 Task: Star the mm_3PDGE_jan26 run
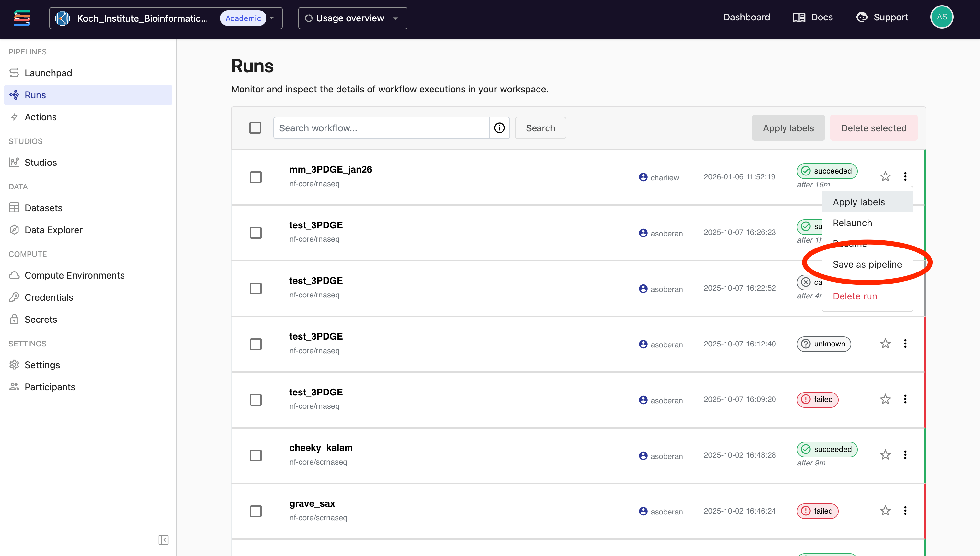[x=885, y=176]
